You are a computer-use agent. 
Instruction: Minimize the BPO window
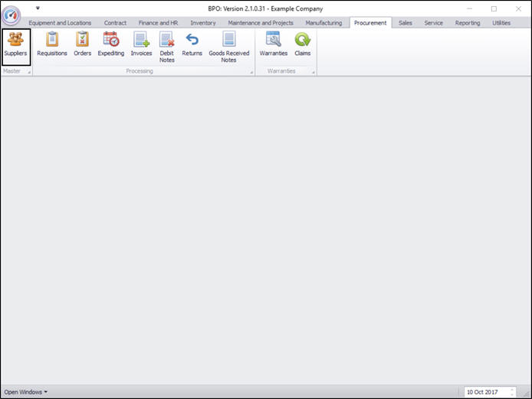coord(470,8)
